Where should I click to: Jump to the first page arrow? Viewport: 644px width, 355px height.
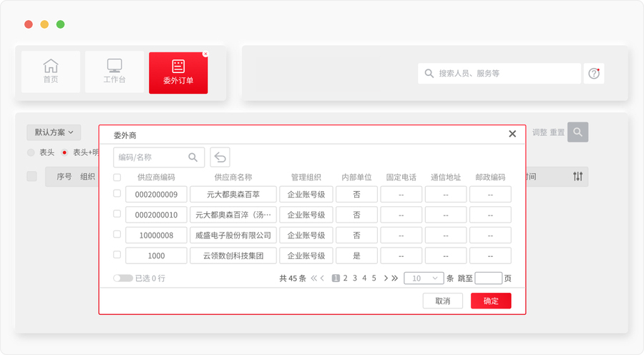pos(313,278)
